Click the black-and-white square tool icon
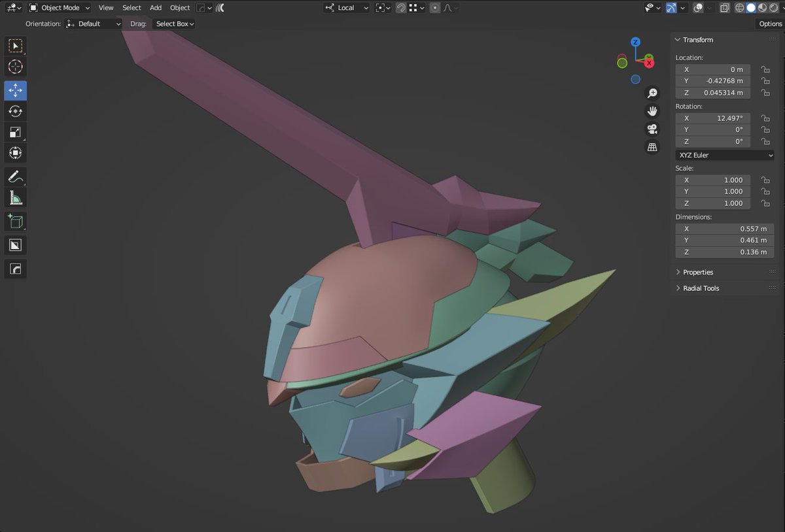The image size is (785, 532). pos(16,245)
